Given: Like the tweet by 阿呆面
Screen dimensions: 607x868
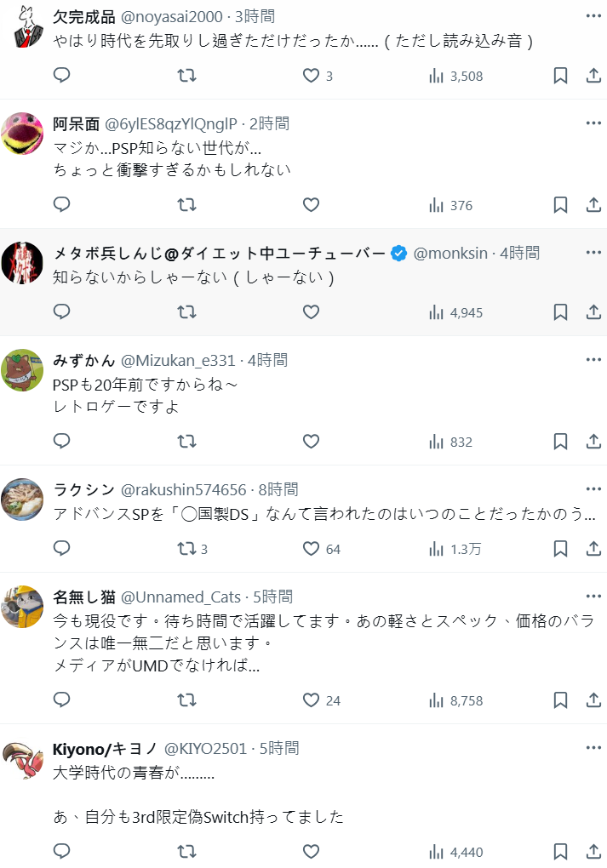Looking at the screenshot, I should coord(311,205).
